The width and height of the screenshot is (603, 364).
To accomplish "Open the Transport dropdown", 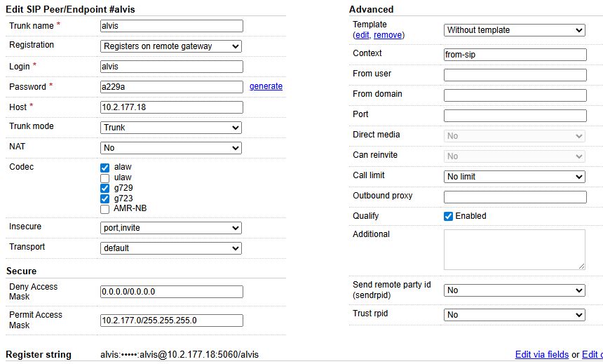I will click(171, 248).
